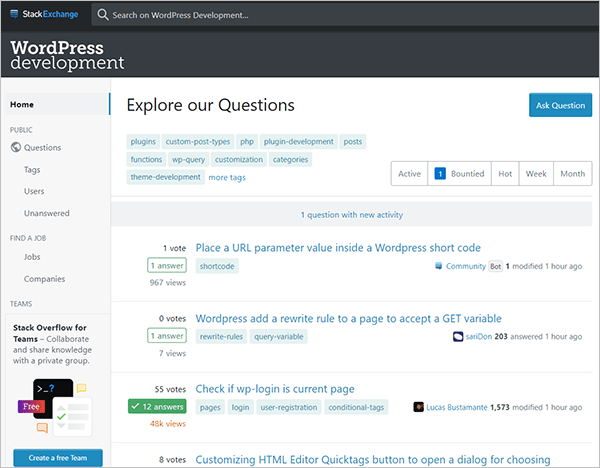Open Tags in the sidebar
600x468 pixels.
tap(32, 170)
